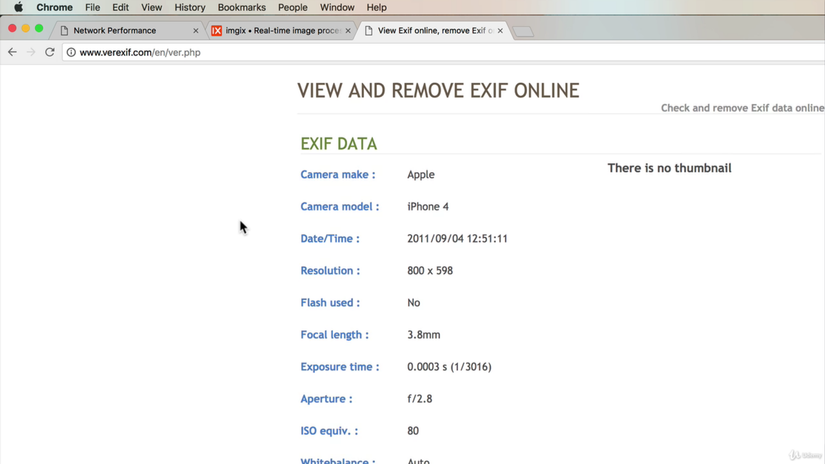Focus the address bar showing www.verexif.com

point(442,52)
